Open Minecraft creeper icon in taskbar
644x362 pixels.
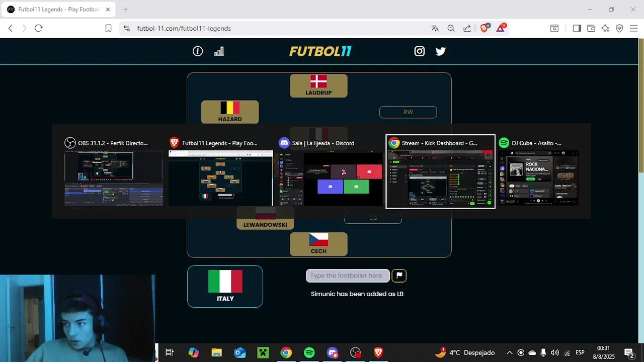(x=263, y=352)
